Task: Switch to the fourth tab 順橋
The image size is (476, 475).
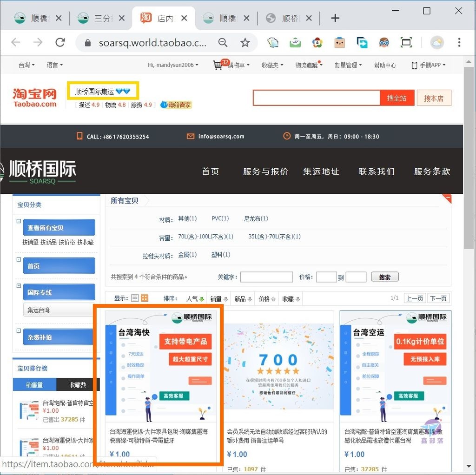Action: pos(226,18)
